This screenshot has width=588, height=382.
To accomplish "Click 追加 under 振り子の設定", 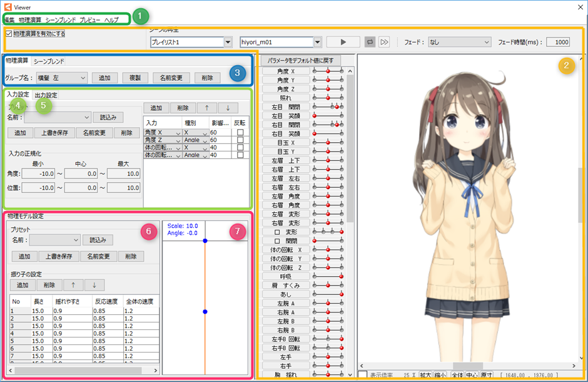I will coord(23,285).
